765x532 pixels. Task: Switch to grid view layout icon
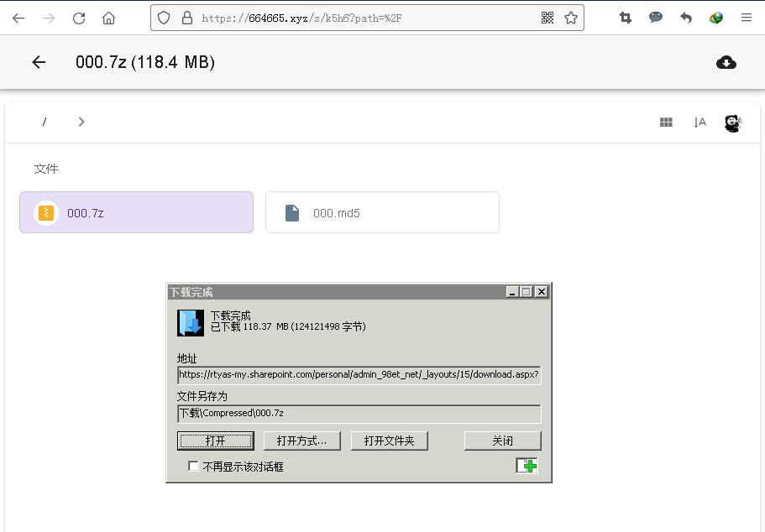pyautogui.click(x=666, y=123)
